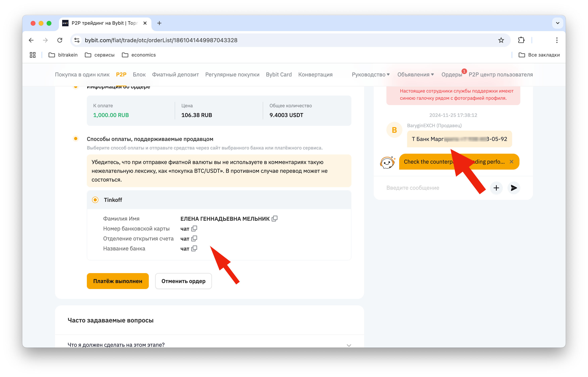Viewport: 588px width, 377px height.
Task: Expand the tab search dropdown arrow
Action: [x=557, y=23]
